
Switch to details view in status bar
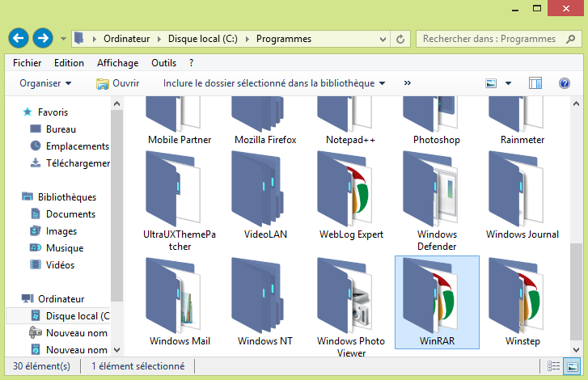pos(553,366)
